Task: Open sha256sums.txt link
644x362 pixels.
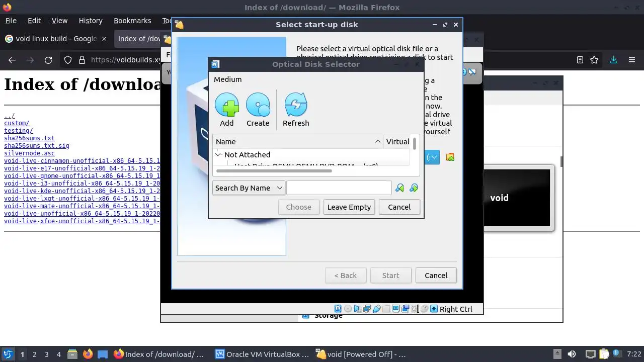Action: click(x=29, y=138)
